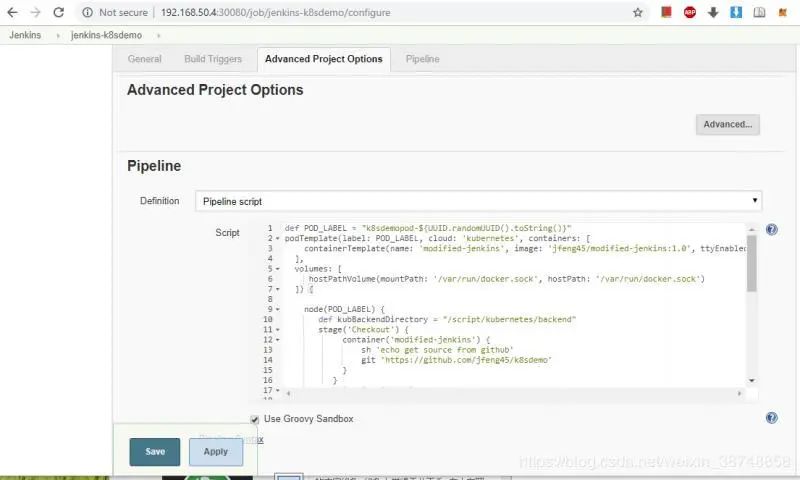Image resolution: width=800 pixels, height=480 pixels.
Task: Switch to the Build Triggers tab
Action: tap(213, 59)
